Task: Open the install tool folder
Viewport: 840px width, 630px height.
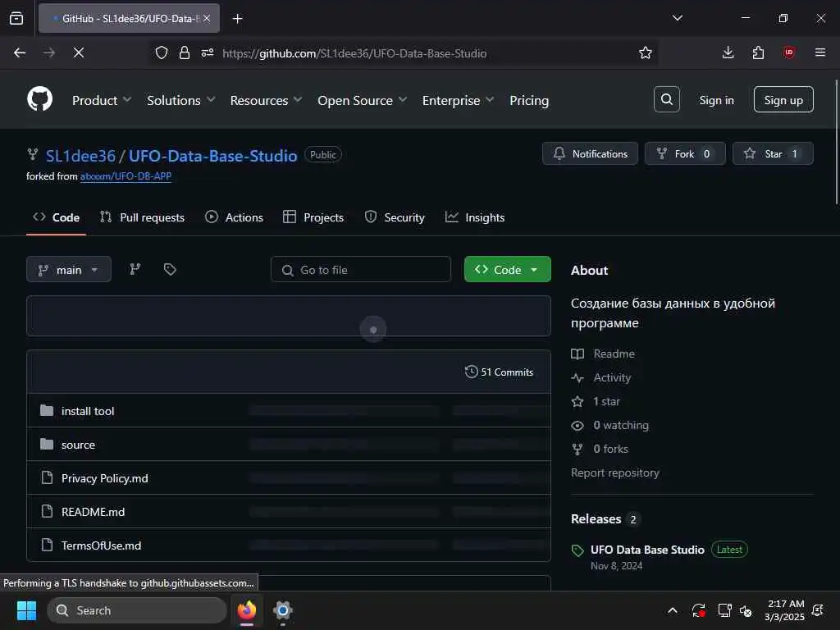Action: [88, 411]
